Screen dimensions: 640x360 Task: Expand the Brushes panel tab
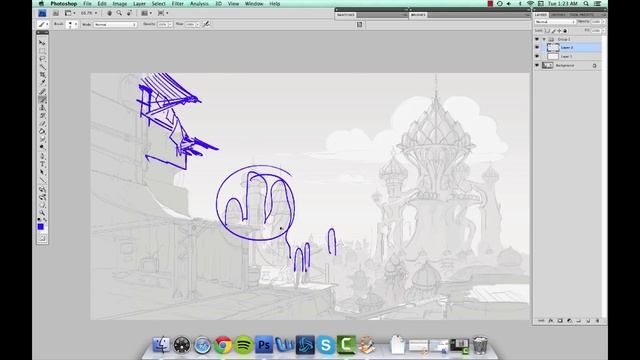click(418, 15)
